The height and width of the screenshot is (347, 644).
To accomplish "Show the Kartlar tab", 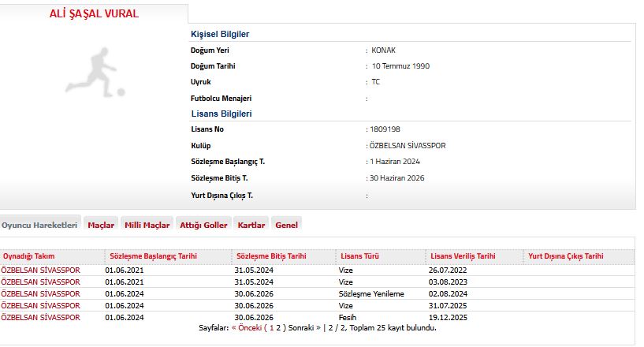I will coord(251,225).
